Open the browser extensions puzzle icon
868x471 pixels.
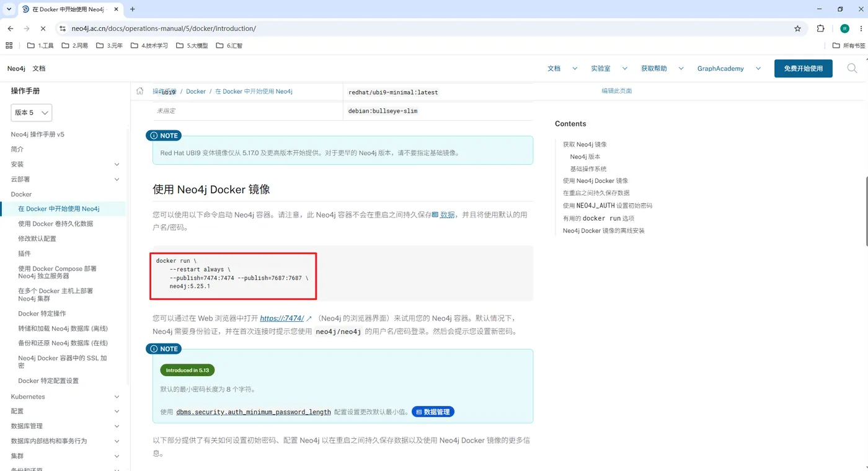(820, 29)
